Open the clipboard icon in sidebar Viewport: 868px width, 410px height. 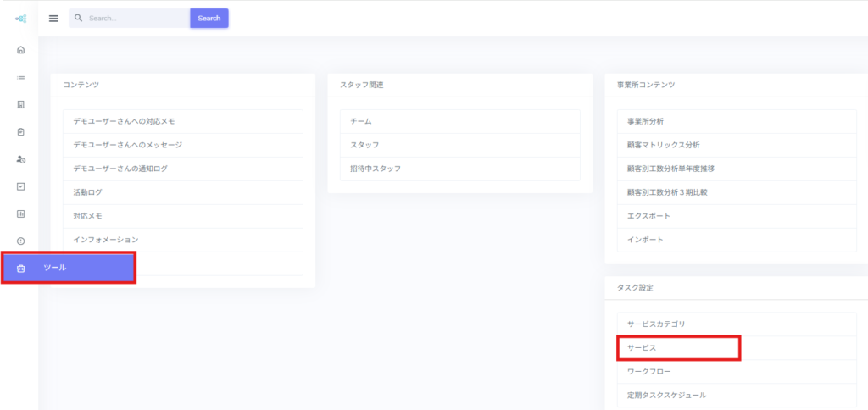click(x=21, y=132)
